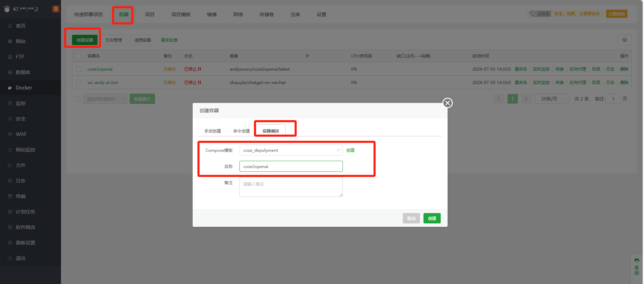The height and width of the screenshot is (284, 644).
Task: Select the 手动创建 tab in dialog
Action: click(x=213, y=131)
